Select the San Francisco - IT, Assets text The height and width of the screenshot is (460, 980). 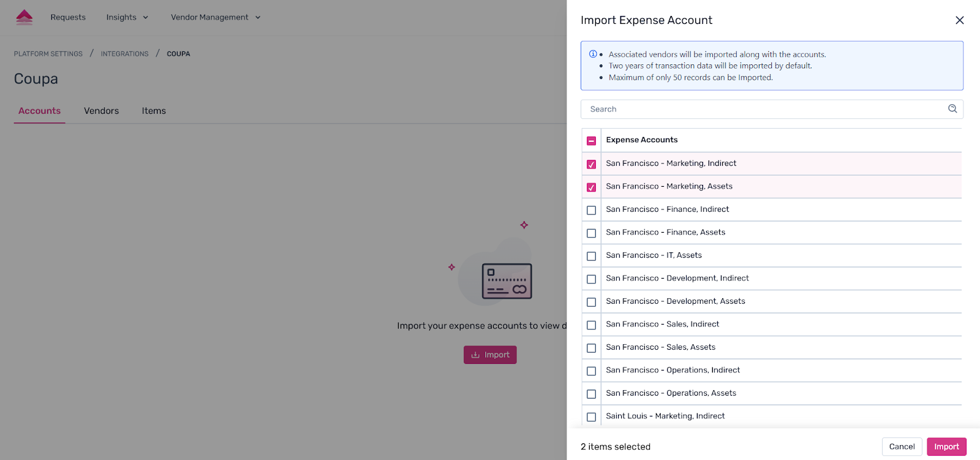click(654, 255)
